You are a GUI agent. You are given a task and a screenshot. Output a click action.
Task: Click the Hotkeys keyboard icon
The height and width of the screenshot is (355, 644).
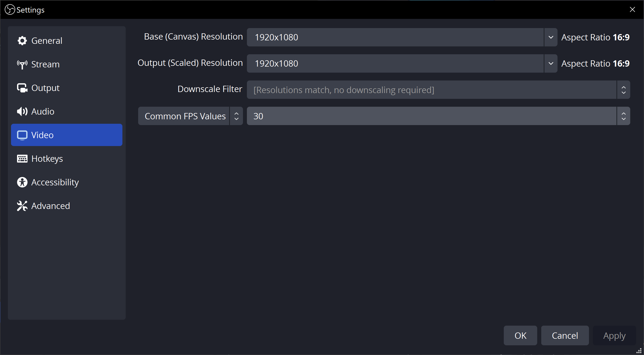tap(22, 159)
